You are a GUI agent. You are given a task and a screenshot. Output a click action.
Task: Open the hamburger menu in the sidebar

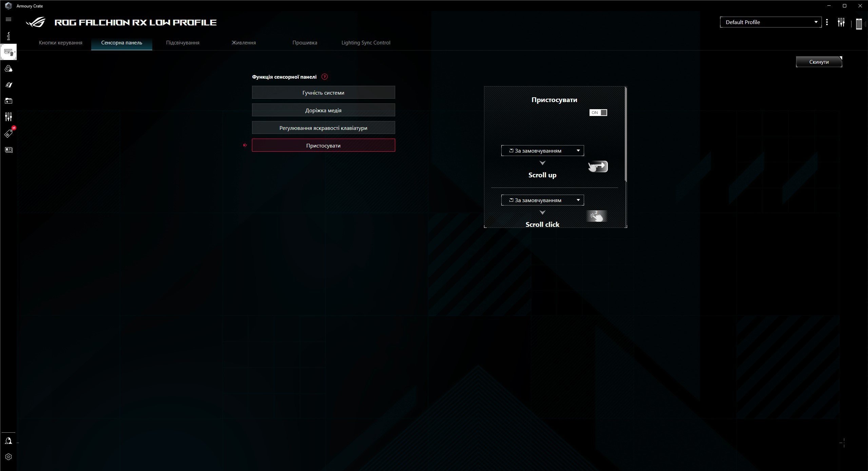8,19
